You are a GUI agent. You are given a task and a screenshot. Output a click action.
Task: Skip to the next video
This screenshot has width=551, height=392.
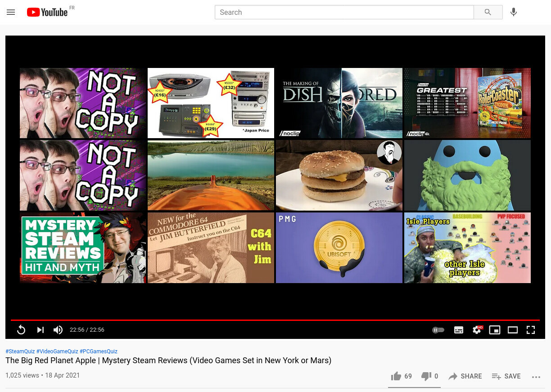click(x=41, y=330)
